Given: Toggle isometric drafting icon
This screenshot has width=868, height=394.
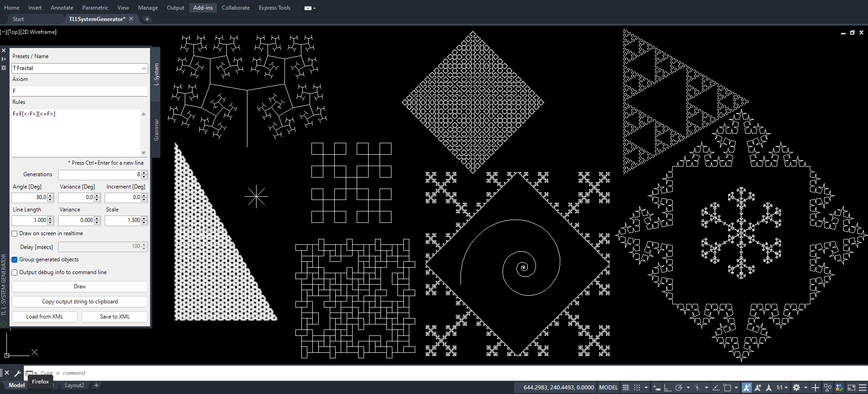Looking at the screenshot, I should 697,387.
